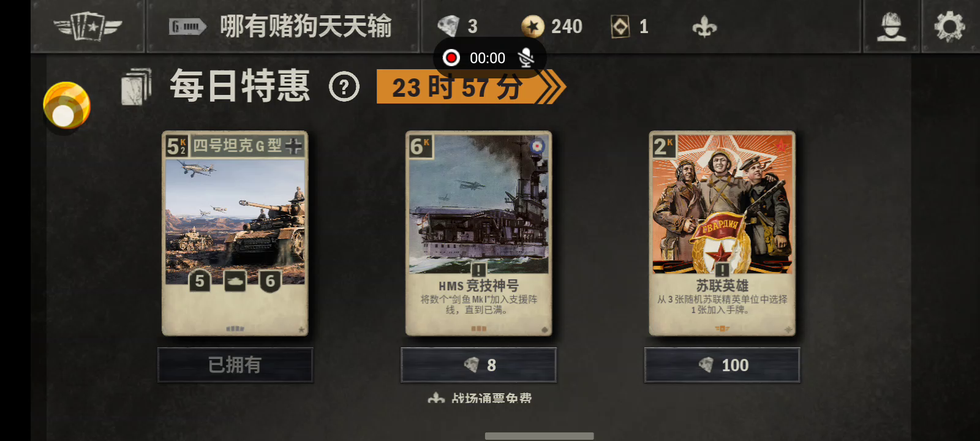
Task: Open the settings gear
Action: point(949,26)
